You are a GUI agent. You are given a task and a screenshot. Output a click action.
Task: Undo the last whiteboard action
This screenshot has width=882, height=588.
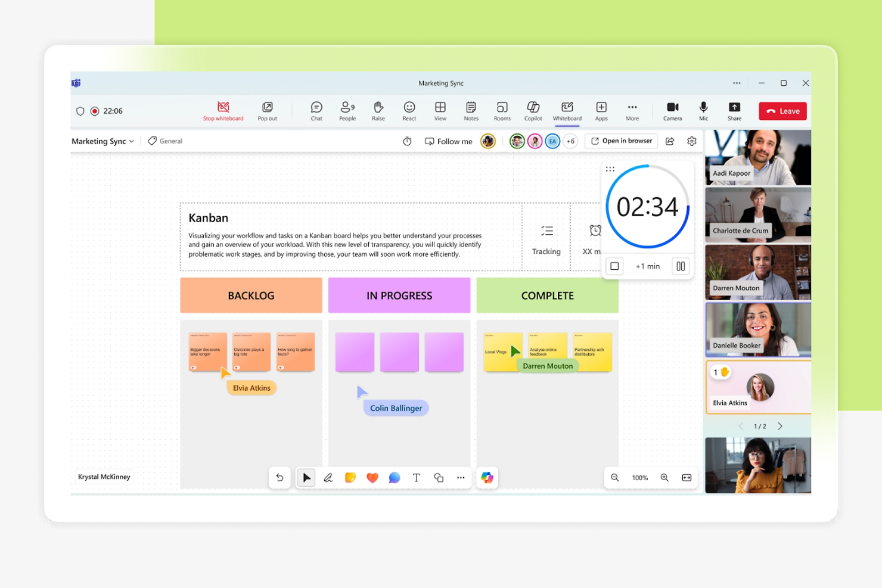click(x=279, y=478)
